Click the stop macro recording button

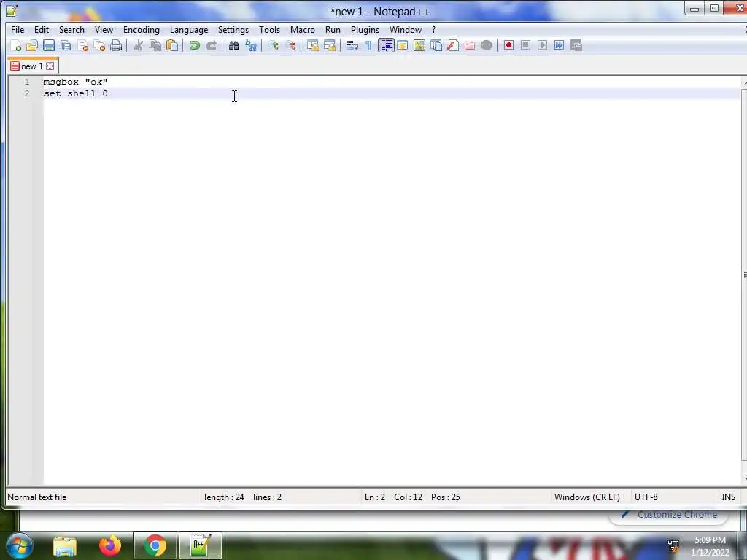(525, 46)
